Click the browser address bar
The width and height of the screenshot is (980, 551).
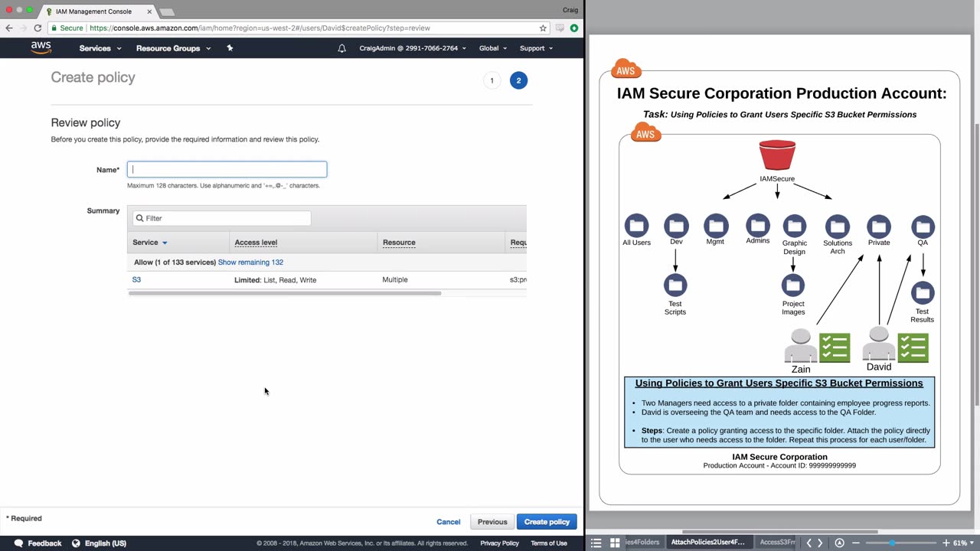point(299,28)
